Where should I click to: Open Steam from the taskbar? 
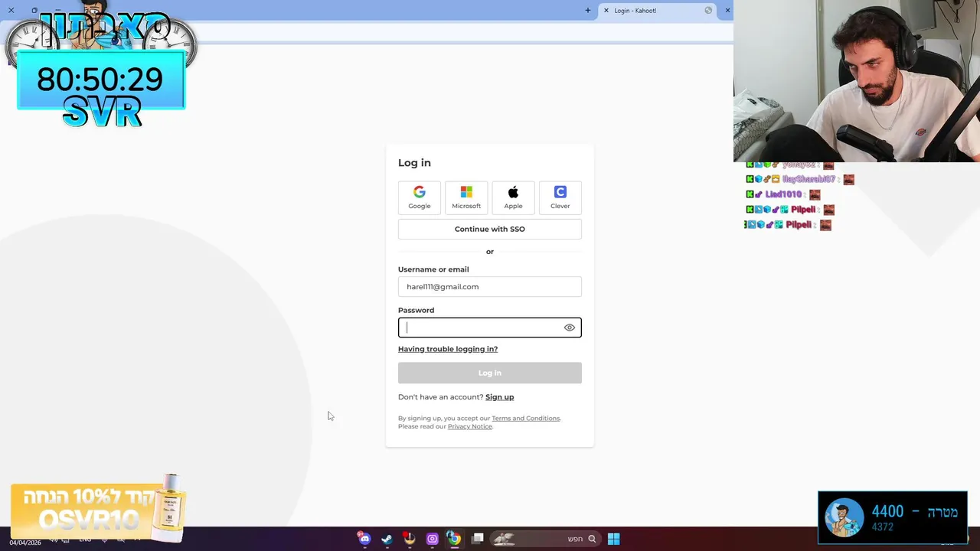click(387, 539)
